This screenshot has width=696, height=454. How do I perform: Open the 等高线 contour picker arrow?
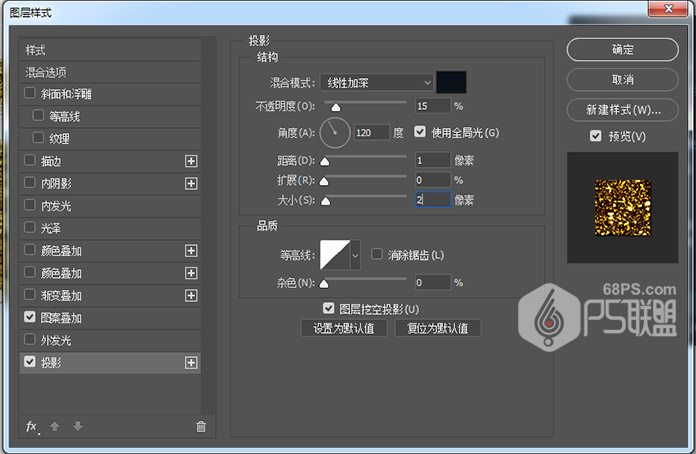355,255
